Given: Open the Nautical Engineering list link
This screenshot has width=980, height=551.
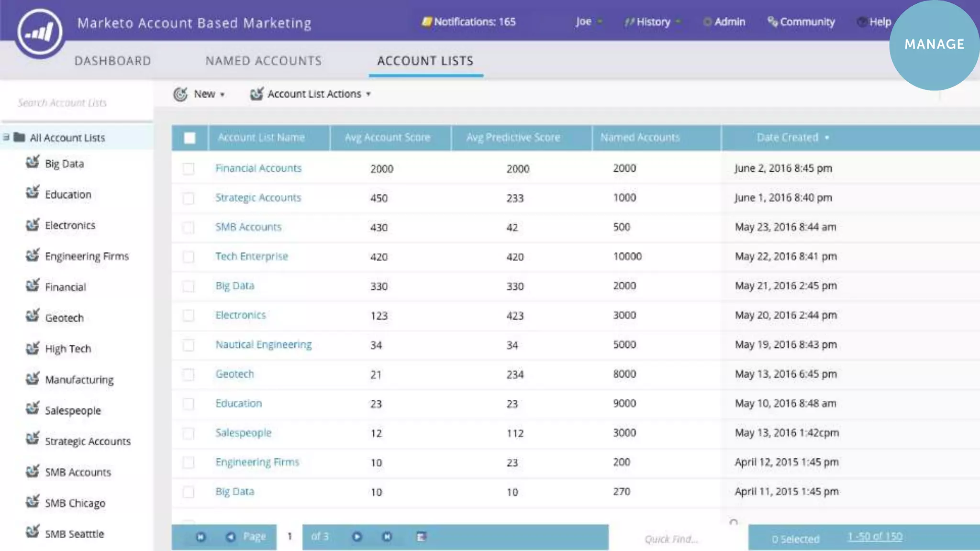Looking at the screenshot, I should coord(263,345).
